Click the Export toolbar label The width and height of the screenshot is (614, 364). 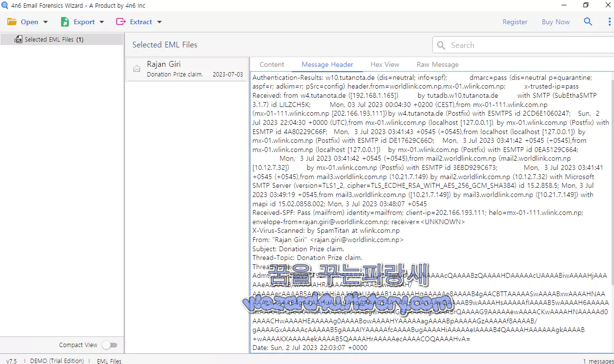point(84,22)
